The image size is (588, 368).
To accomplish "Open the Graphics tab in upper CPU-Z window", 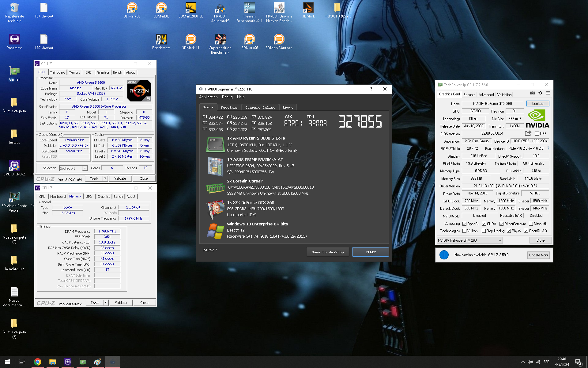I will click(x=103, y=72).
